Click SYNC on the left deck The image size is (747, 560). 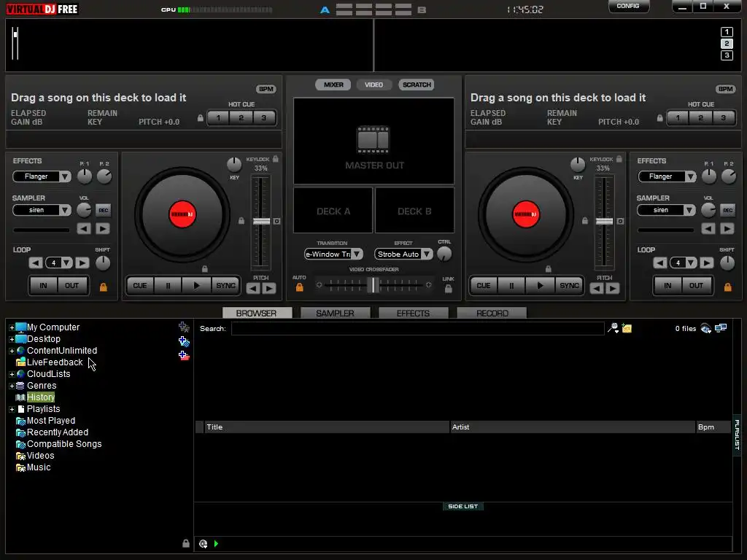pyautogui.click(x=225, y=286)
